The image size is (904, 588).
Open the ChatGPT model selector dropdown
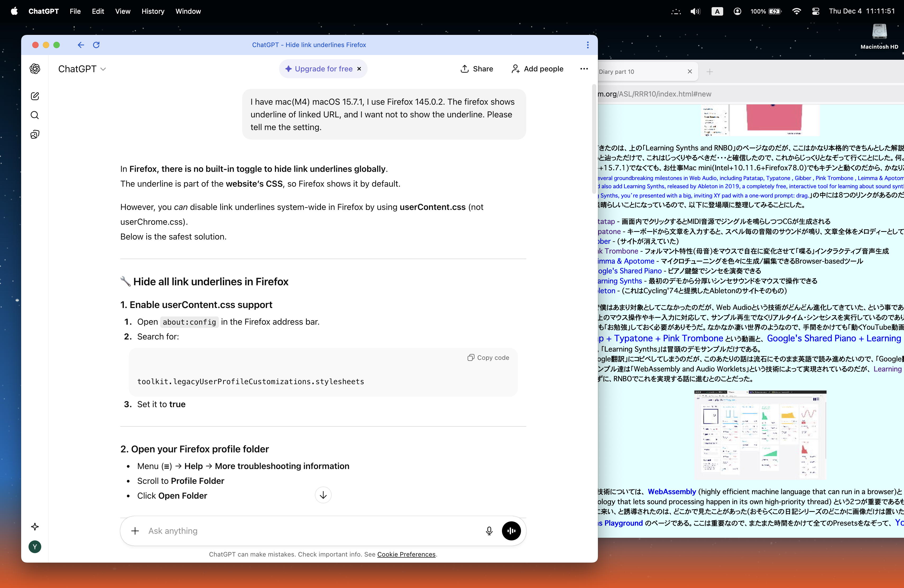point(82,69)
